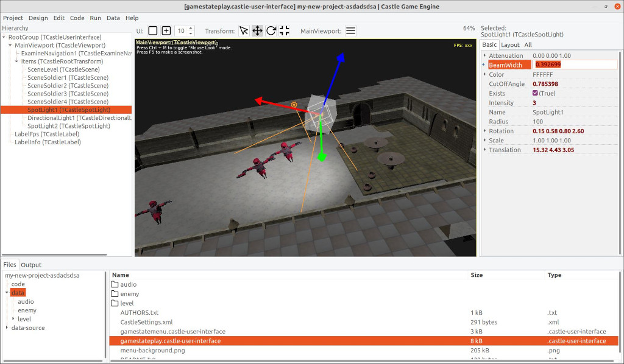Viewport: 624px width, 364px height.
Task: Collapse the data folder in project tree
Action: click(x=7, y=293)
